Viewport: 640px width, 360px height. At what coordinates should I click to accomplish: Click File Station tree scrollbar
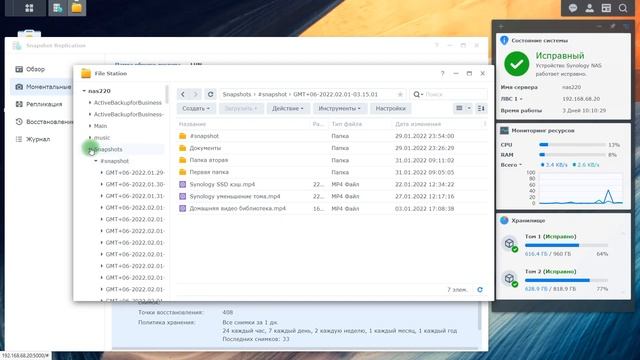[167, 95]
